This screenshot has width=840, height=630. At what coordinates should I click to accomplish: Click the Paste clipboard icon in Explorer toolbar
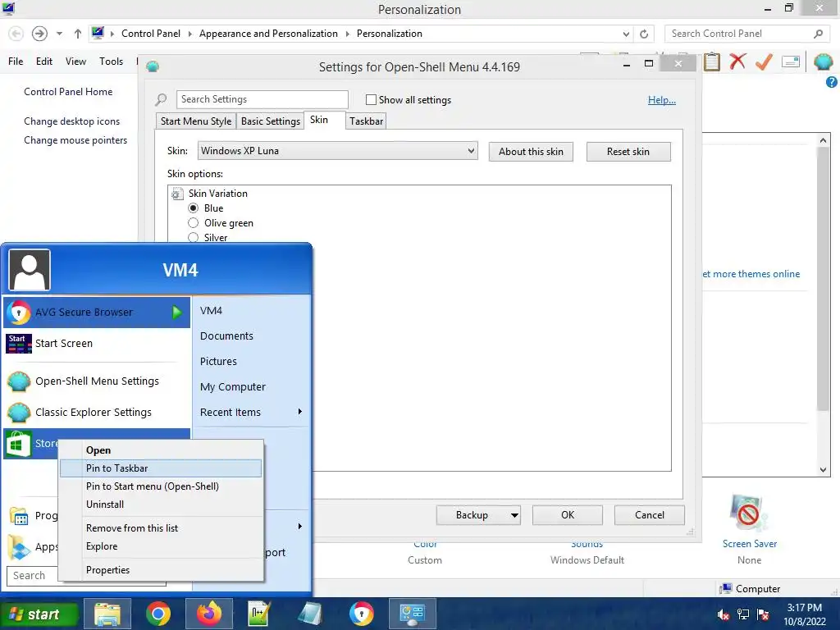pyautogui.click(x=711, y=62)
